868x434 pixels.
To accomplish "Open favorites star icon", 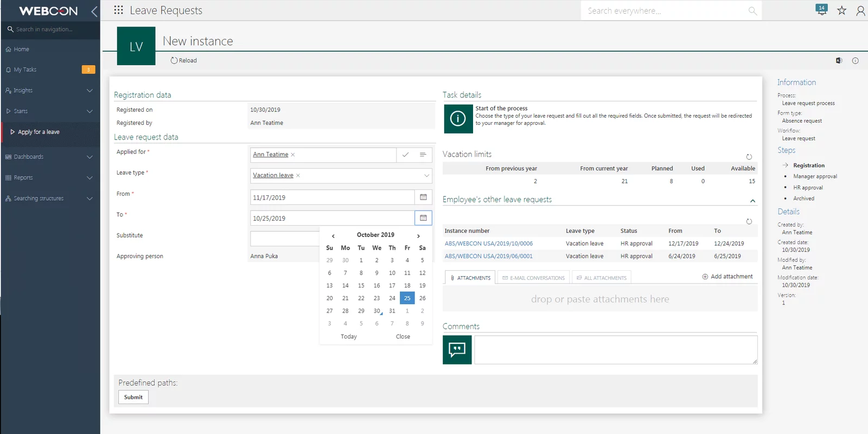I will [x=841, y=10].
